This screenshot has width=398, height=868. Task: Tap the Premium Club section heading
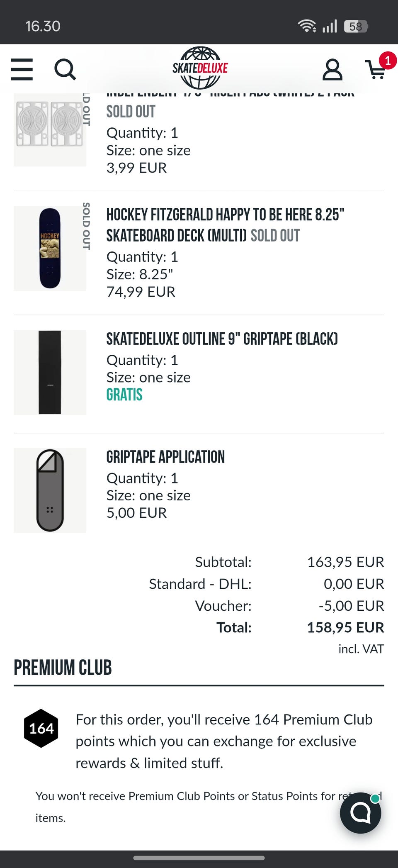tap(63, 668)
